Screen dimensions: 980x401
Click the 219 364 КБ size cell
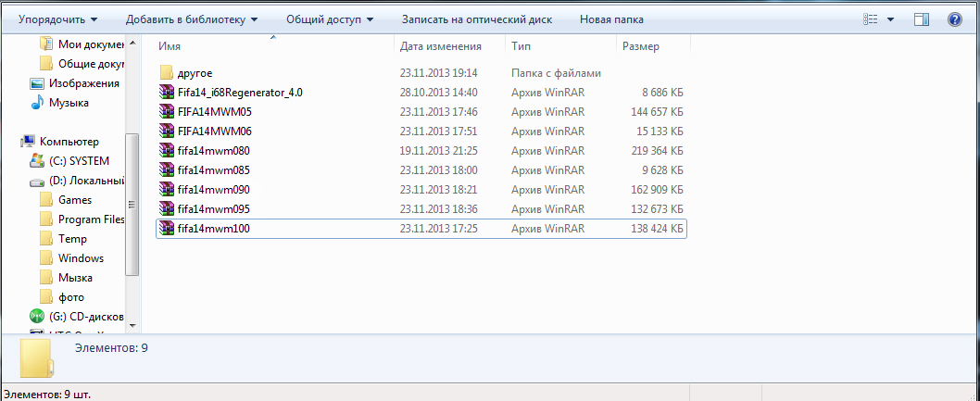click(x=657, y=151)
